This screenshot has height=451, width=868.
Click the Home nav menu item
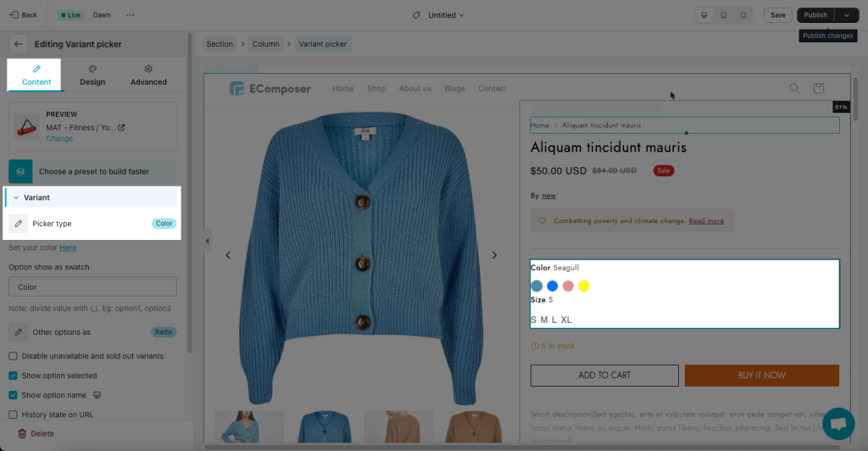pos(342,88)
